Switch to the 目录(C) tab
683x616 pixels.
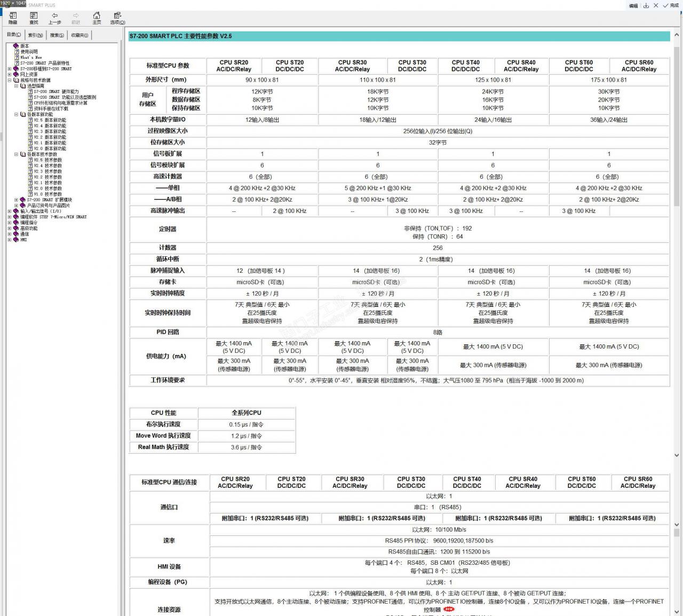[x=14, y=35]
